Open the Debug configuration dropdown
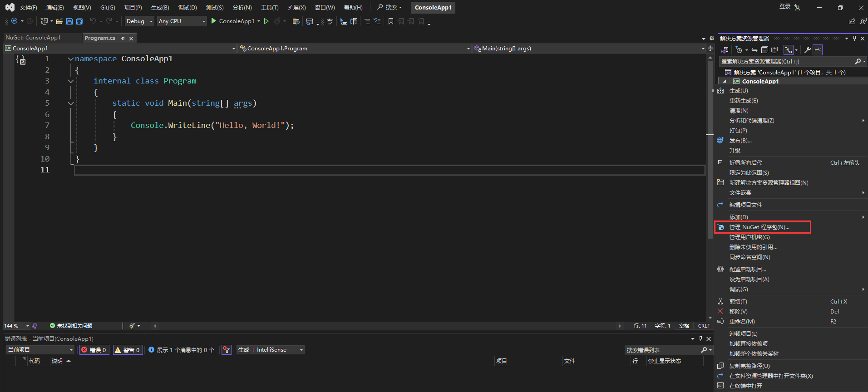The image size is (868, 392). (x=139, y=21)
